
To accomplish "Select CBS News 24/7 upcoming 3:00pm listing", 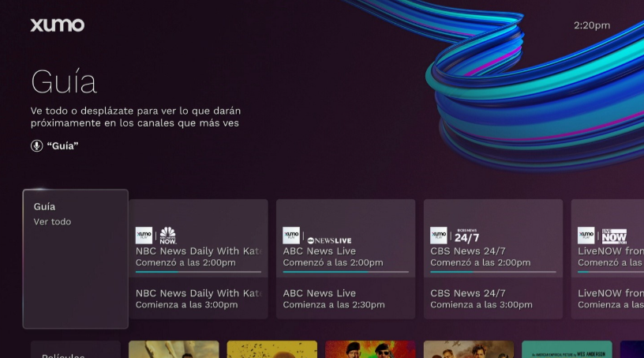I will click(x=493, y=299).
